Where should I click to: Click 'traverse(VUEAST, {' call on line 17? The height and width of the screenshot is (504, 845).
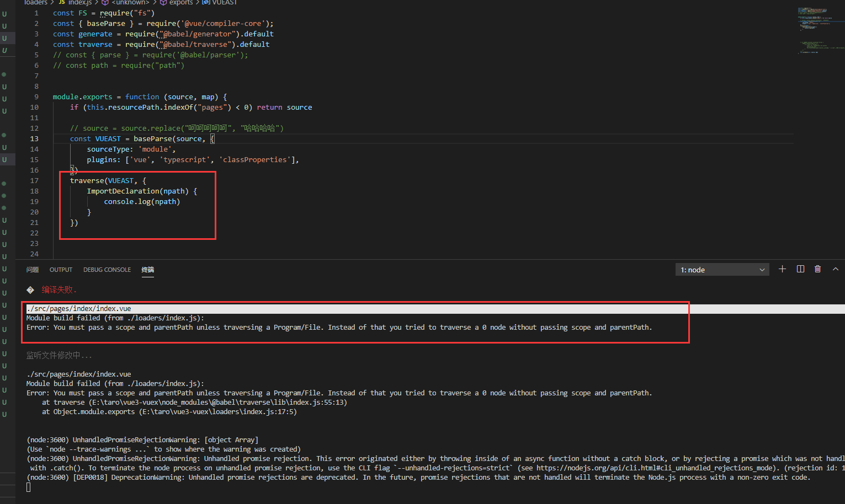point(108,181)
